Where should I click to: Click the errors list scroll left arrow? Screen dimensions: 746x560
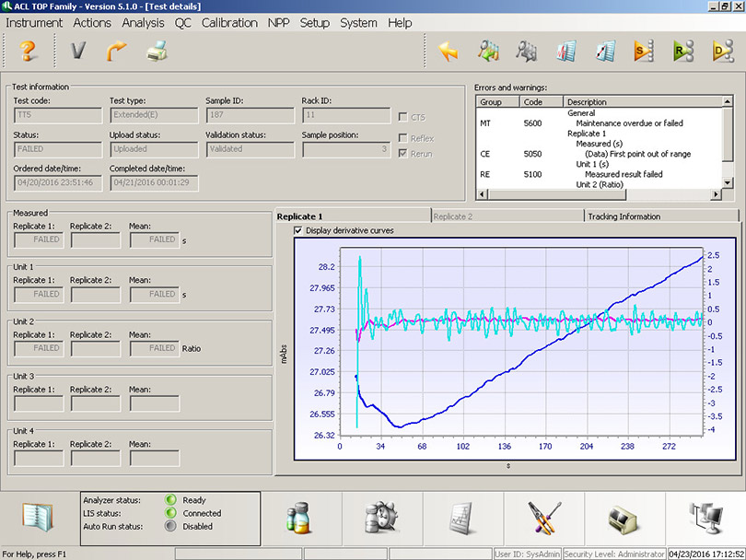[481, 193]
